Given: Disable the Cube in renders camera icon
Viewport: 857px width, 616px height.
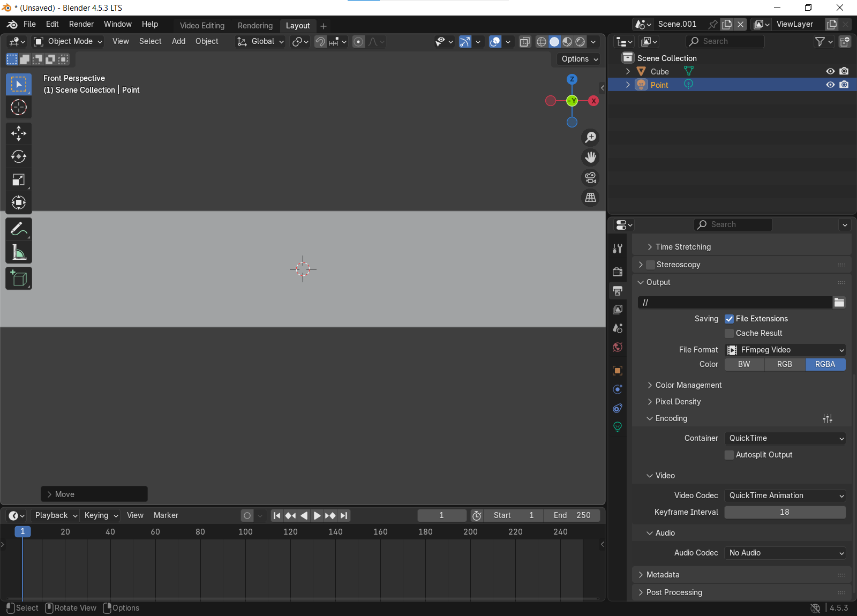Looking at the screenshot, I should pyautogui.click(x=844, y=71).
